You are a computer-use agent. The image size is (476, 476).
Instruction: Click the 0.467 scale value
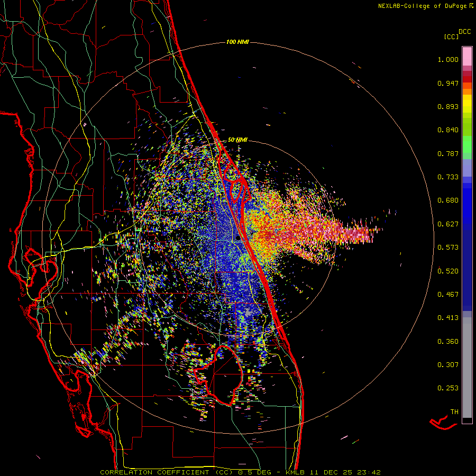click(448, 294)
